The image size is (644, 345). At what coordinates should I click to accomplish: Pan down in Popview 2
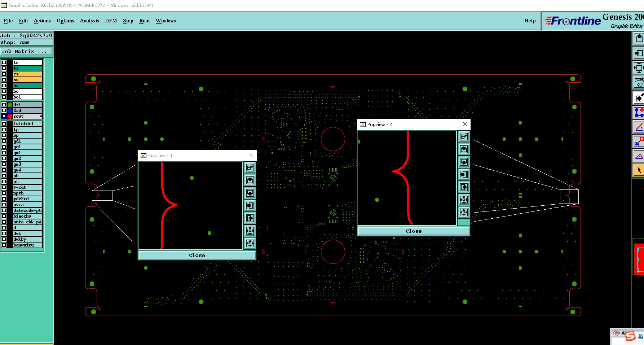click(464, 162)
